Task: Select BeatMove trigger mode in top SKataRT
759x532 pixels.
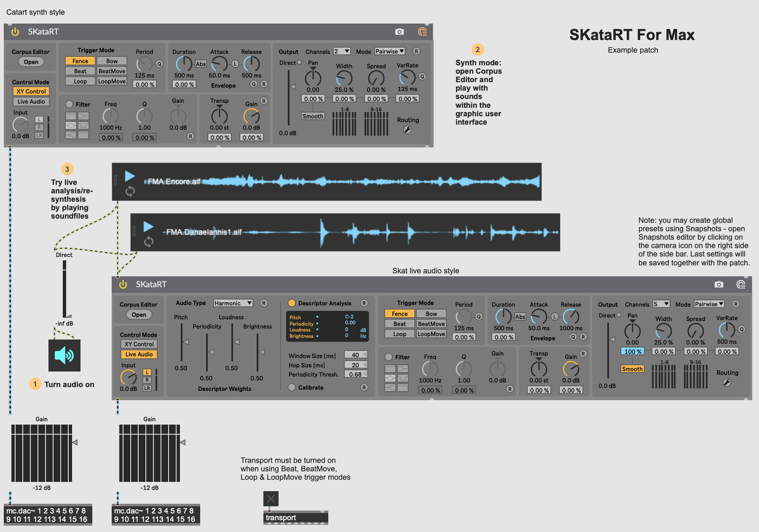Action: click(112, 71)
